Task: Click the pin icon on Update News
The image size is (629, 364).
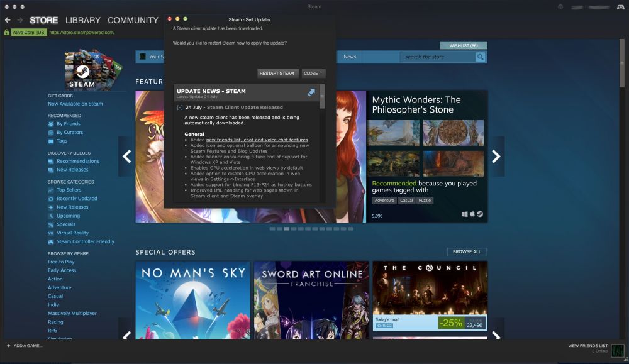Action: [x=311, y=92]
